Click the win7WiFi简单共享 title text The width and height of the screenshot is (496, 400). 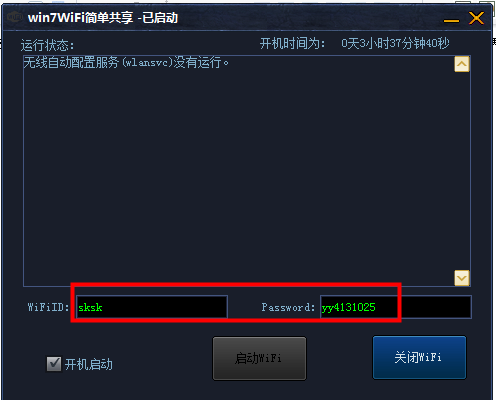click(81, 18)
